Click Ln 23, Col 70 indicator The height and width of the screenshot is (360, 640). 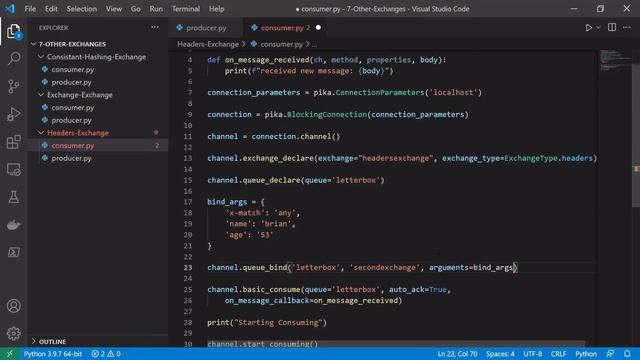coord(457,354)
